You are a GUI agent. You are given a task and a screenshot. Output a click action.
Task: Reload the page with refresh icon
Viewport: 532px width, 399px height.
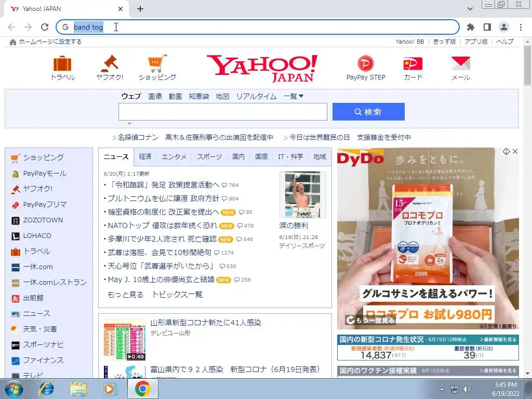tap(45, 27)
